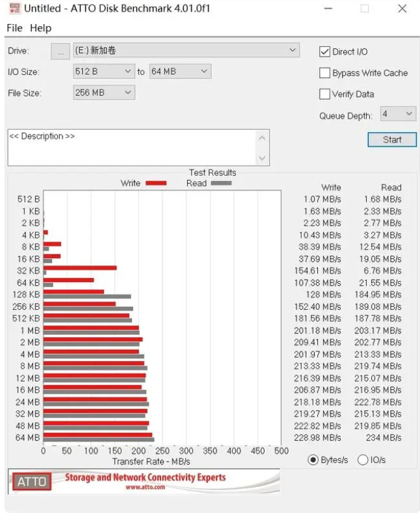Close the ATTO Disk Benchmark window
The height and width of the screenshot is (513, 420).
(x=402, y=9)
